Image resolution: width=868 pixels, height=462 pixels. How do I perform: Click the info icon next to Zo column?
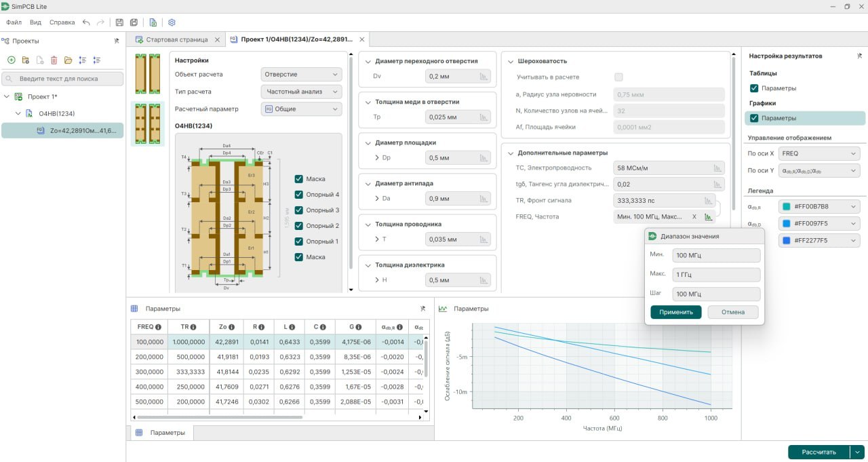(x=233, y=328)
